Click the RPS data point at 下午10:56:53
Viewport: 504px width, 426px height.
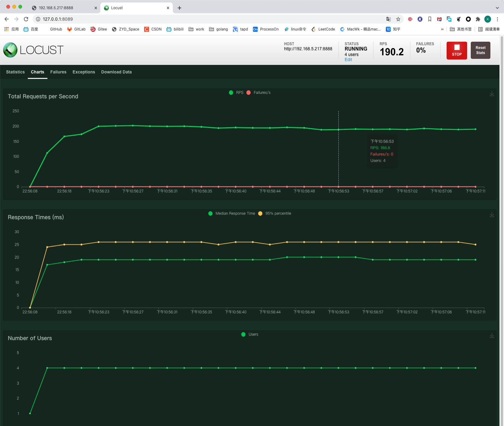coord(338,130)
